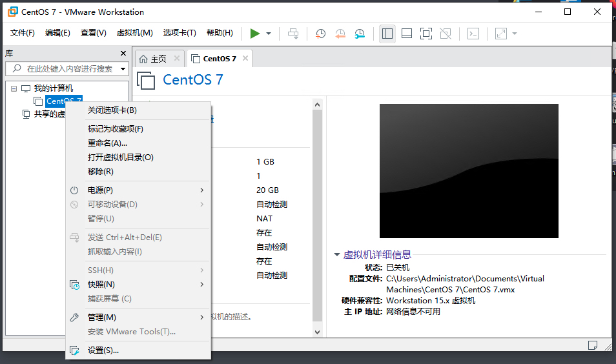The height and width of the screenshot is (364, 616).
Task: Open the stretch display dropdown arrow
Action: click(515, 34)
